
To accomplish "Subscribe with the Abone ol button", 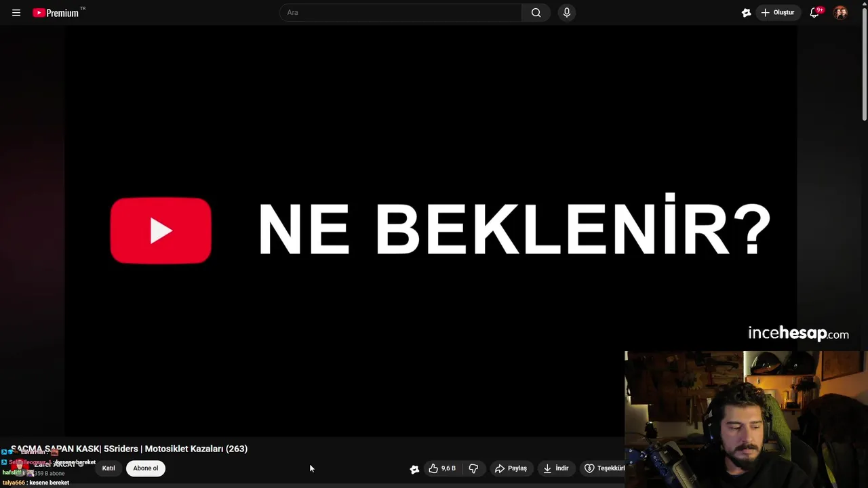I will pos(146,468).
